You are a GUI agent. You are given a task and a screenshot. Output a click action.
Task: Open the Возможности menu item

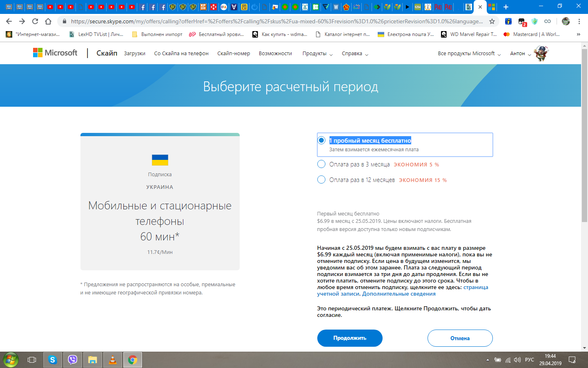tap(275, 54)
